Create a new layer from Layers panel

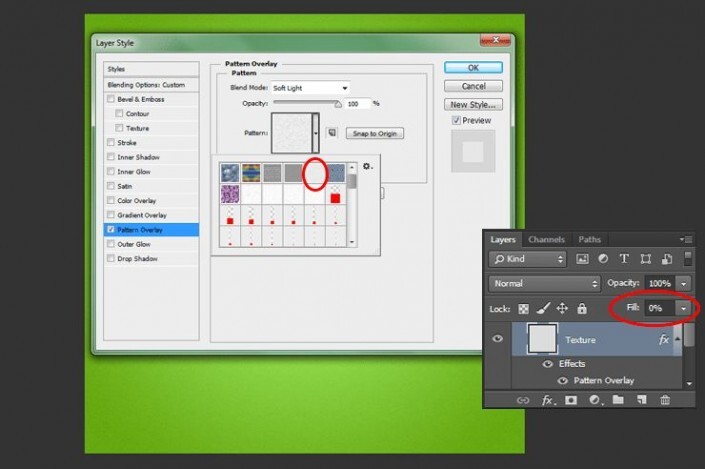coord(641,400)
